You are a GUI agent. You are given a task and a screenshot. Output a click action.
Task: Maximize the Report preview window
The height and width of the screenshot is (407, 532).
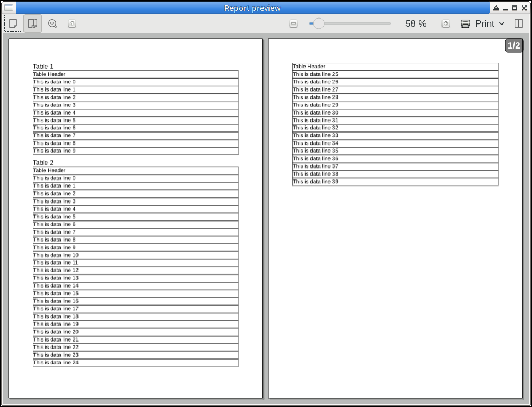pyautogui.click(x=515, y=8)
